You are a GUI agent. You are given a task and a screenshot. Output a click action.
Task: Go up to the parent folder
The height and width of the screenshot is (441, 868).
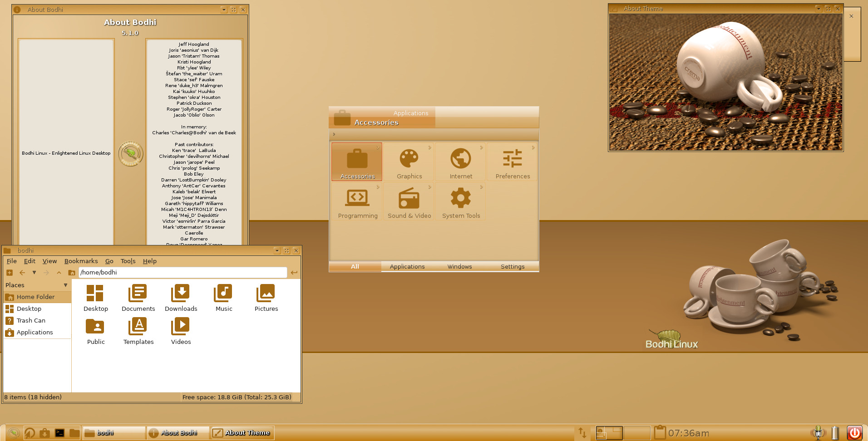click(59, 273)
